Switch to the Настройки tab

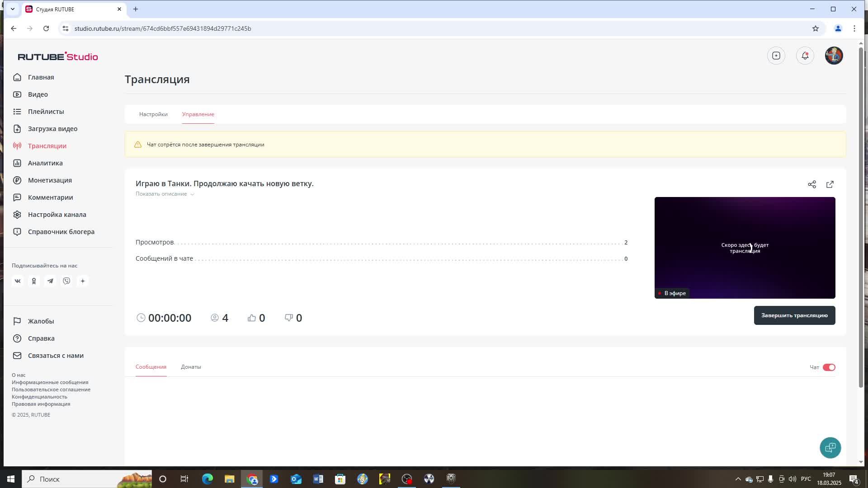[153, 114]
